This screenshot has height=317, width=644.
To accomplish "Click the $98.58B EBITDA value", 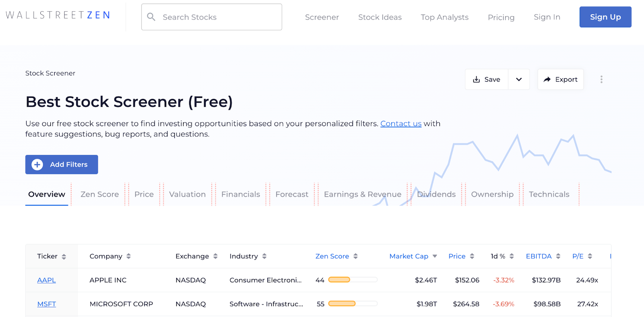I will (547, 304).
